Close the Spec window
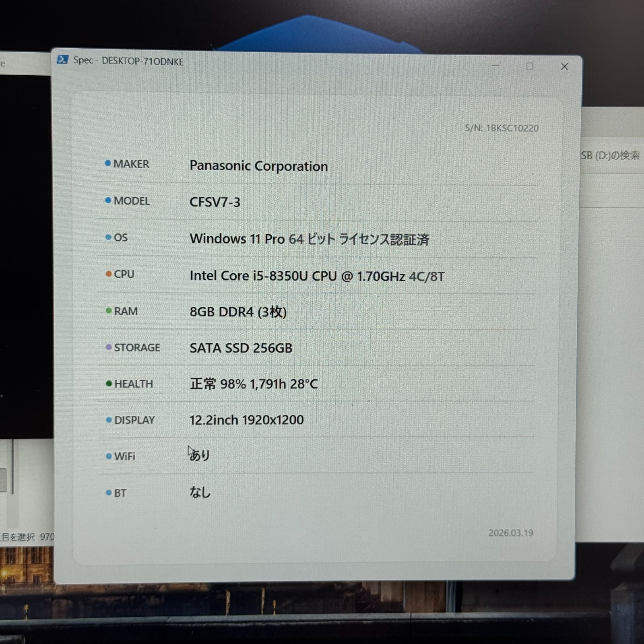This screenshot has height=644, width=644. 564,67
